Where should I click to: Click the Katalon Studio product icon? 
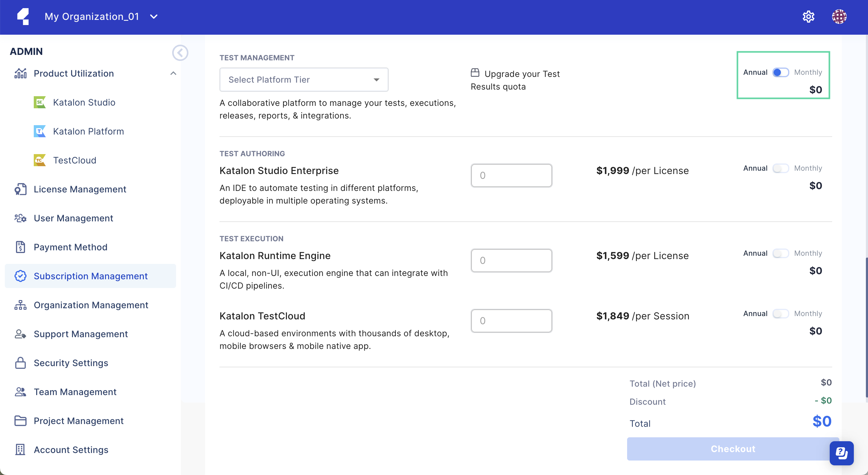click(39, 102)
